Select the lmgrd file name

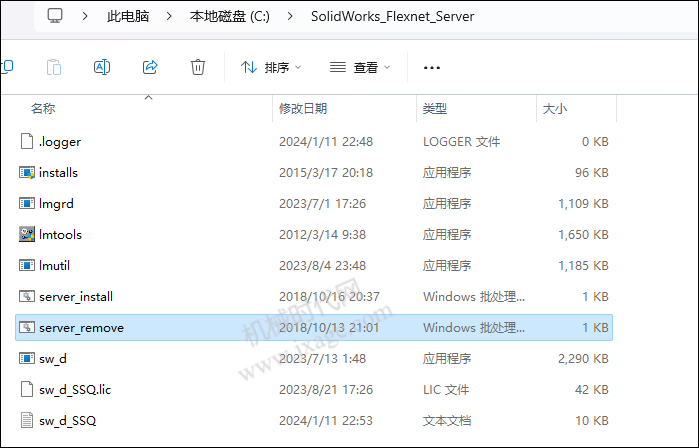click(56, 204)
